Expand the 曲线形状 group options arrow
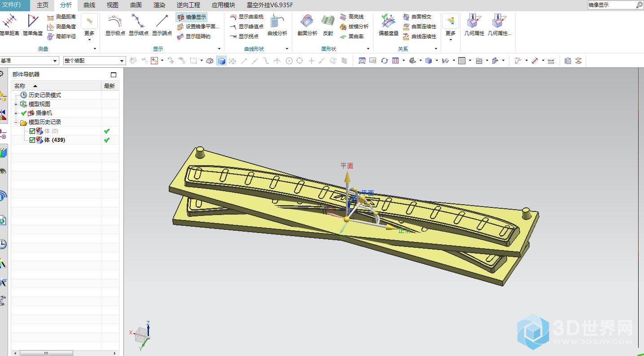Viewport: 644px width, 356px height. pyautogui.click(x=286, y=48)
